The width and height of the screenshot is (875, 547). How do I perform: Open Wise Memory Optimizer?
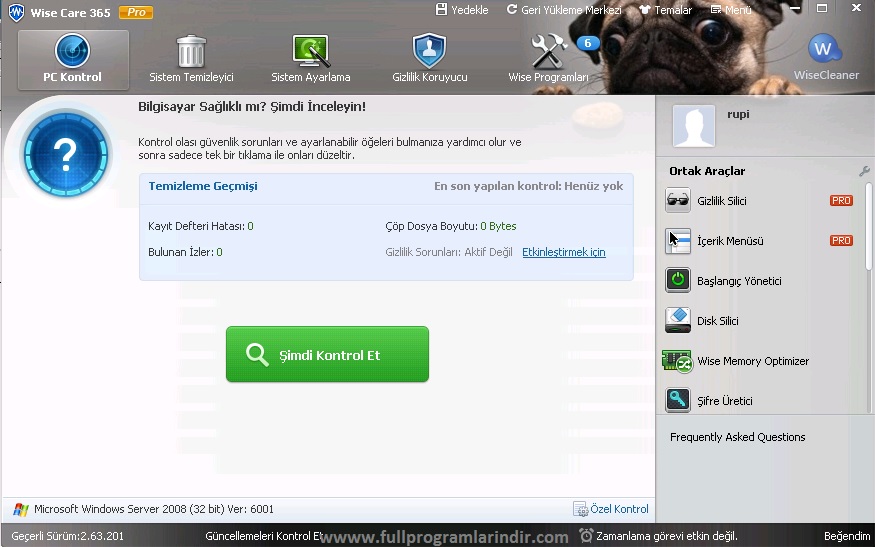677,361
